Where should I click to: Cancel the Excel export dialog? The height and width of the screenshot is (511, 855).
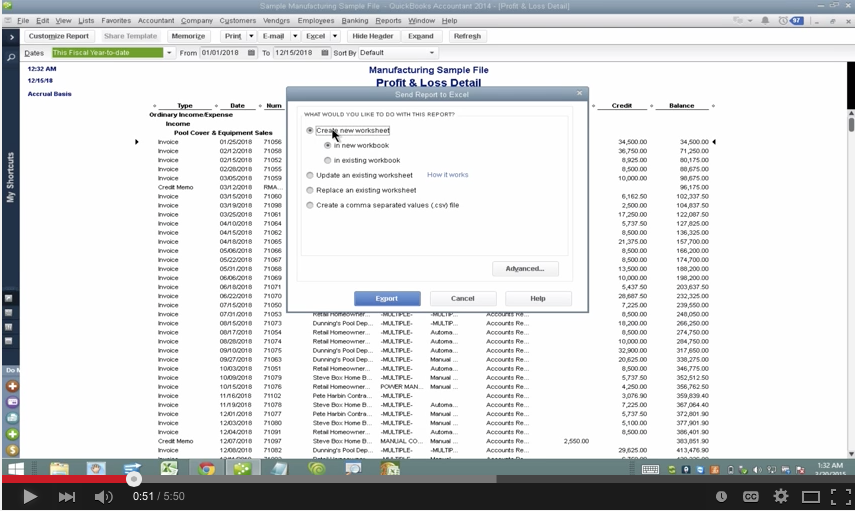(x=463, y=299)
